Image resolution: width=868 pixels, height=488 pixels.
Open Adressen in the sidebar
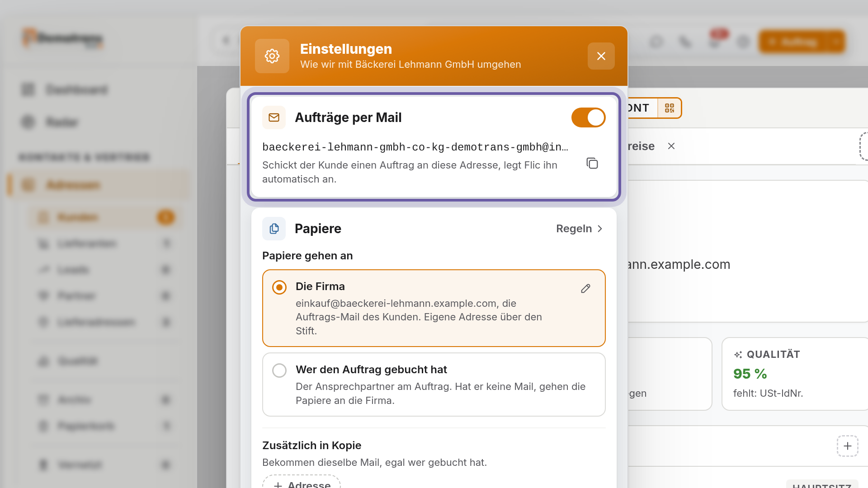click(99, 185)
